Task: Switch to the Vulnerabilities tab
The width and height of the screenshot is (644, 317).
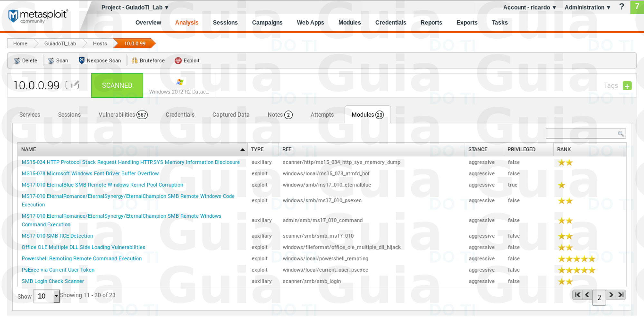Action: coord(123,115)
